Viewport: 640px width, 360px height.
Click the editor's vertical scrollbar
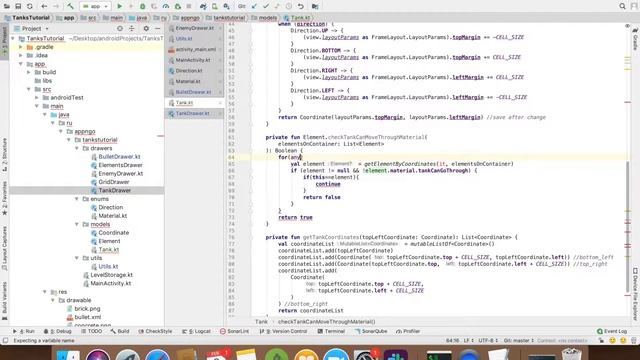[628, 228]
